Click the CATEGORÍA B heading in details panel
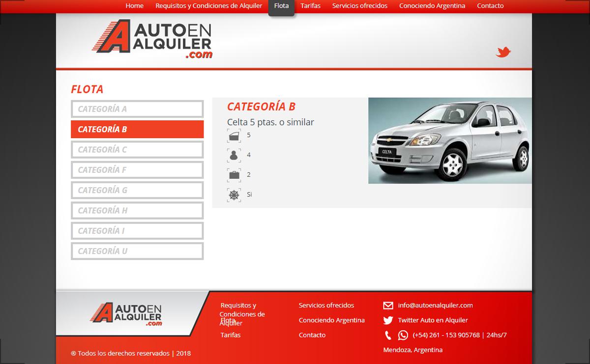The height and width of the screenshot is (364, 590). point(261,107)
